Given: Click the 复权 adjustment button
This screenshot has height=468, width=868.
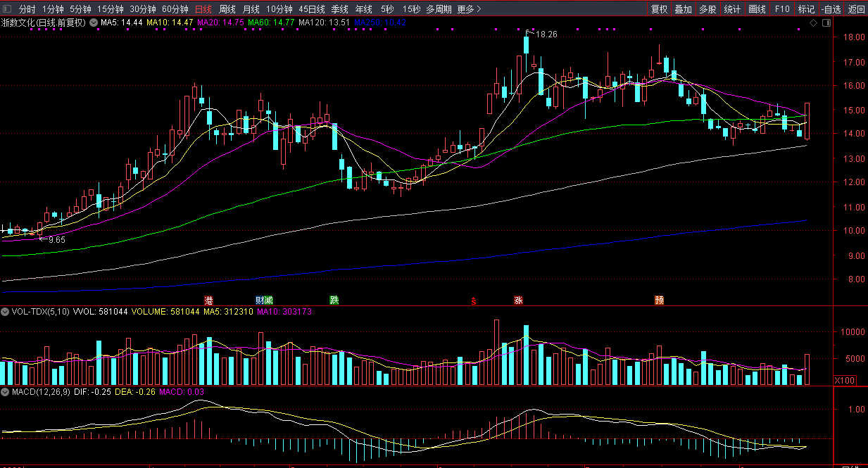Looking at the screenshot, I should click(659, 9).
